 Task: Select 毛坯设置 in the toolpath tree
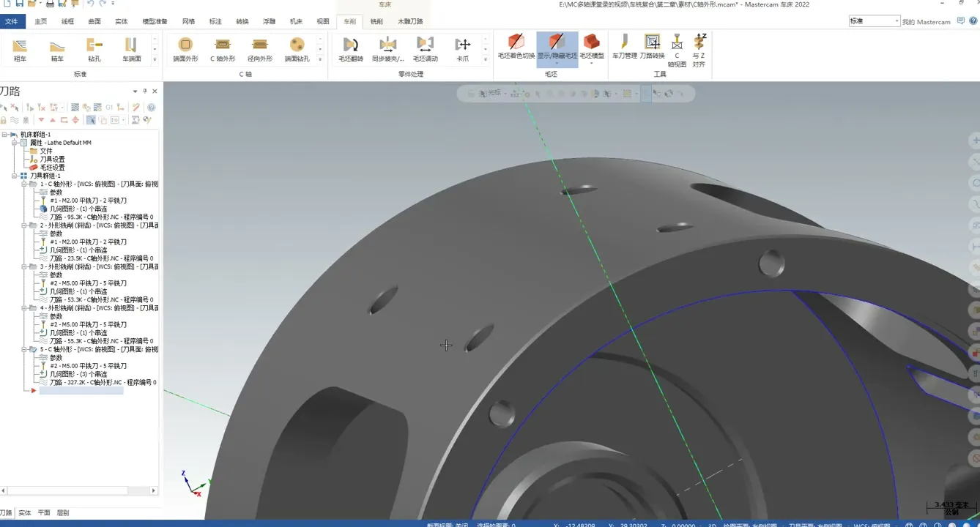[51, 167]
